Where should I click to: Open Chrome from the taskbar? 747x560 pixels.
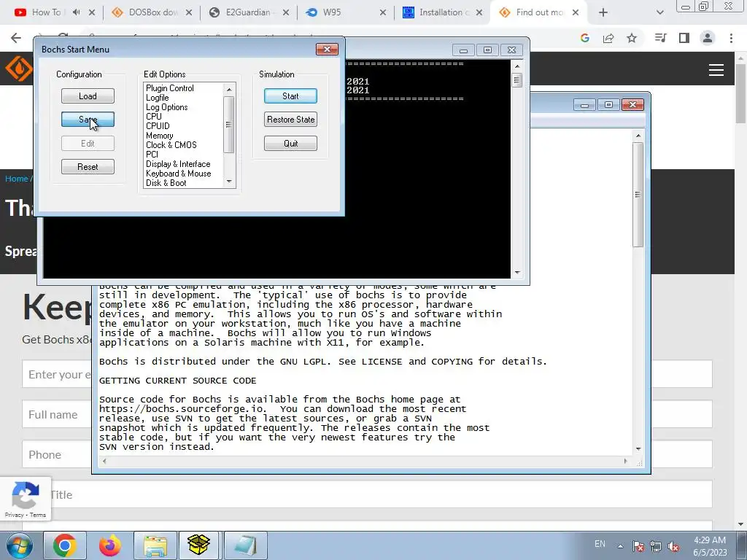coord(65,545)
